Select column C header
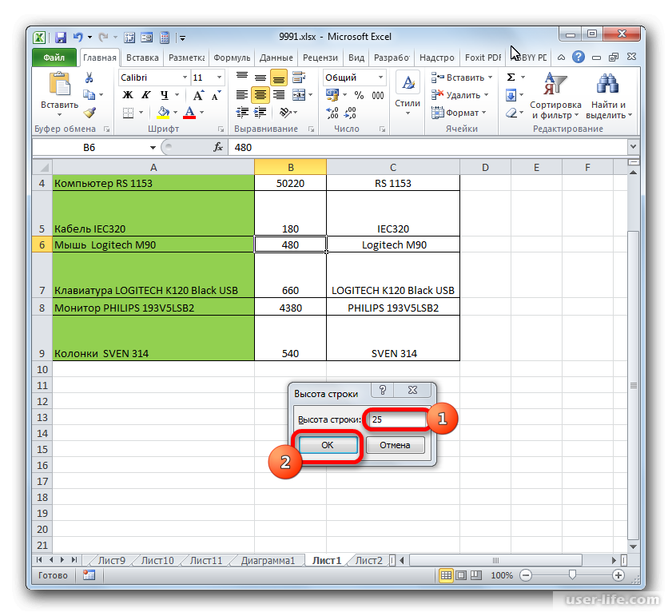672x616 pixels. coord(393,167)
